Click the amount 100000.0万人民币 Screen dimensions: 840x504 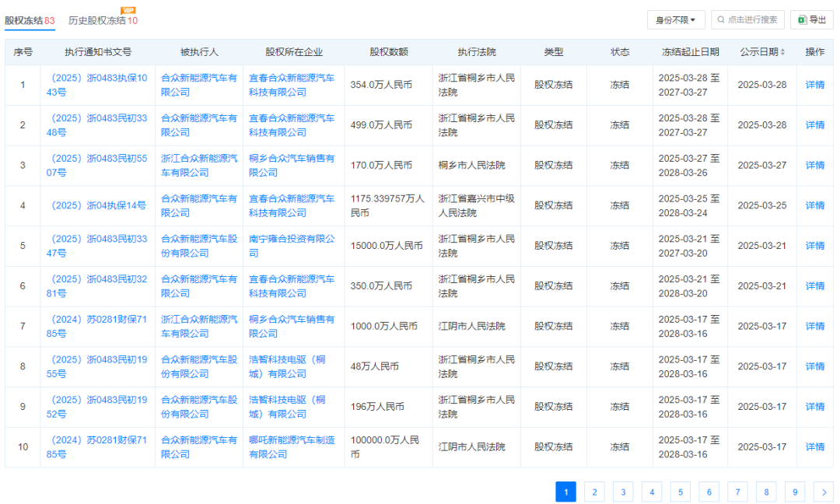[x=385, y=446]
